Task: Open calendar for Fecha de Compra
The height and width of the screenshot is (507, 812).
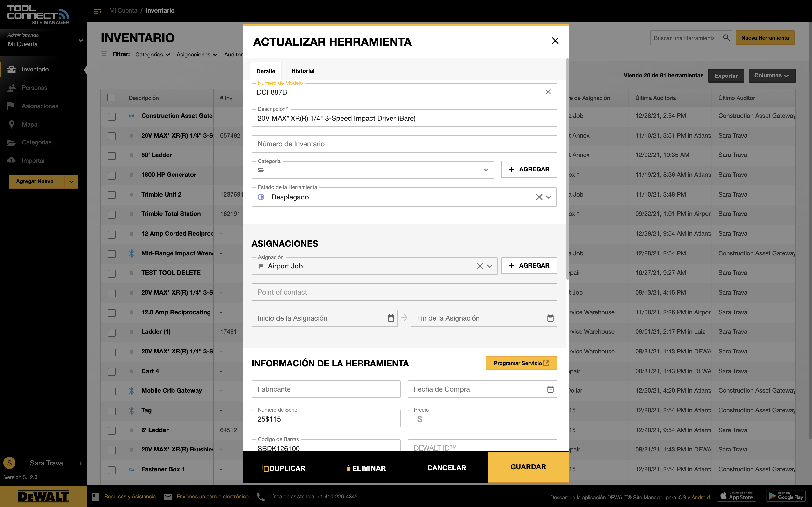Action: coord(550,389)
